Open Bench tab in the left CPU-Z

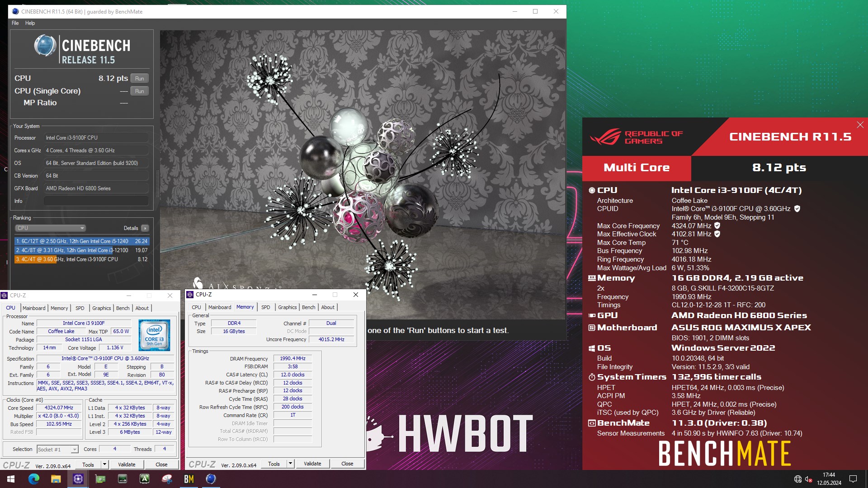pos(123,308)
